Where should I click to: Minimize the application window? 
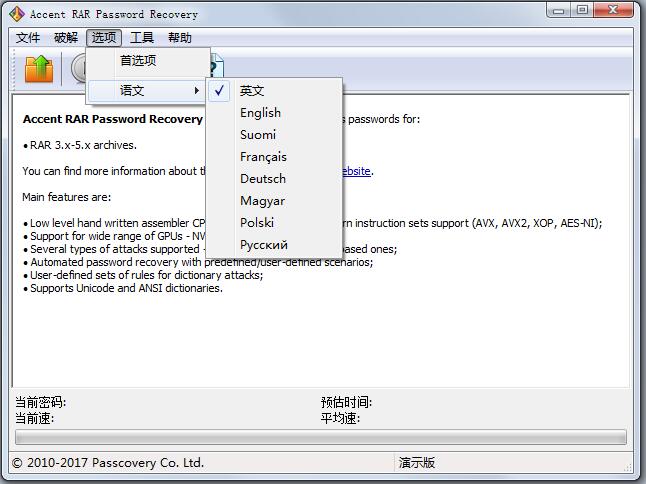coord(559,10)
